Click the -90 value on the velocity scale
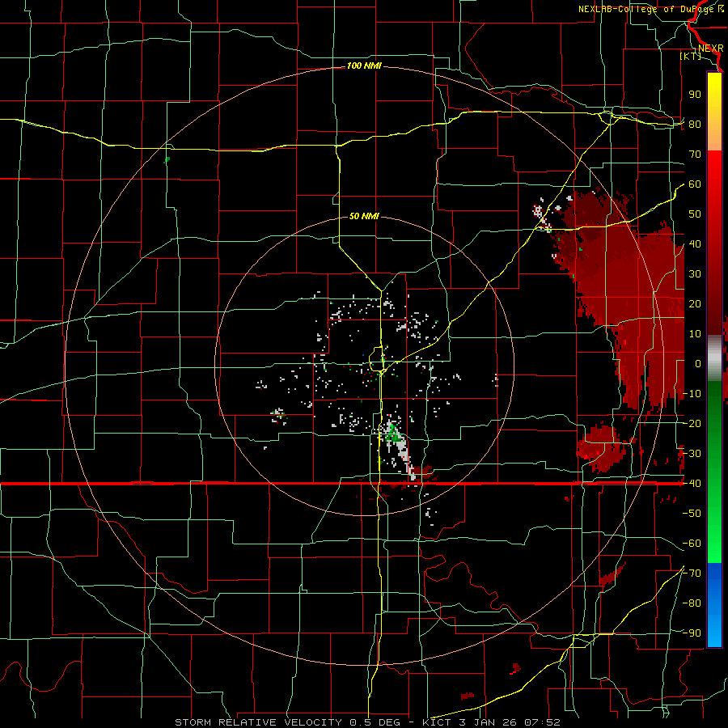 click(x=692, y=633)
